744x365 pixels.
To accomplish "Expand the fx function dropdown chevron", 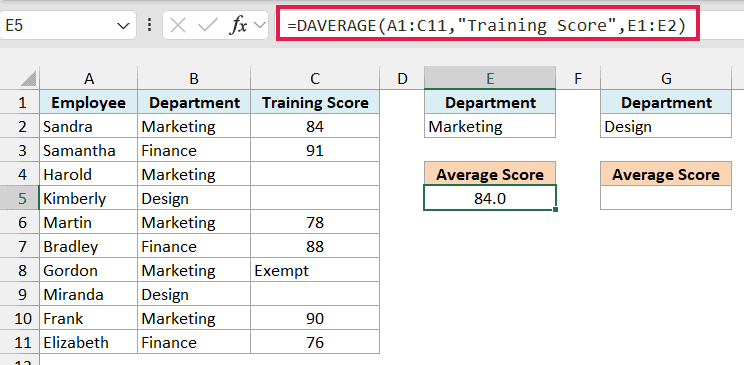I will point(260,26).
